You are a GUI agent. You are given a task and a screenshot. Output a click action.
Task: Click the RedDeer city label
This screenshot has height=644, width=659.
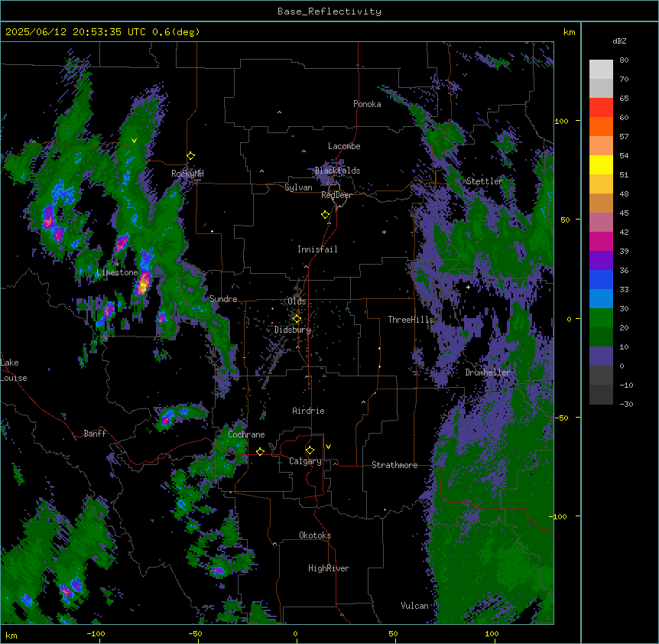(336, 195)
